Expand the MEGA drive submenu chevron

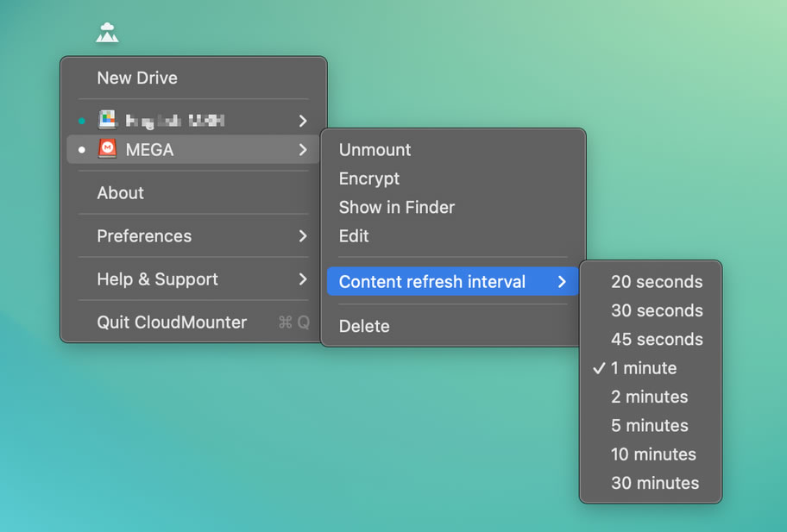click(303, 149)
